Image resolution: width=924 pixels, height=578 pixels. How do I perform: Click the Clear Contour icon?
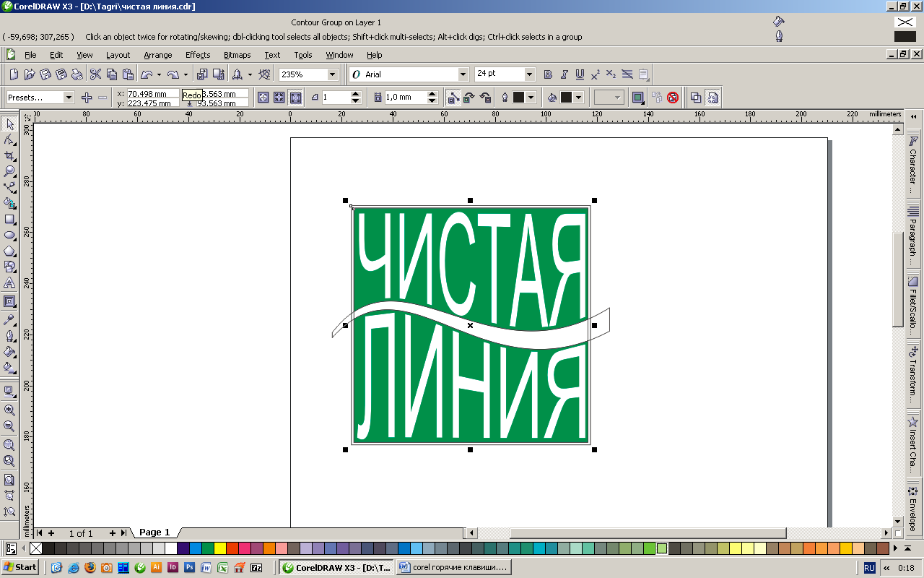click(x=673, y=97)
